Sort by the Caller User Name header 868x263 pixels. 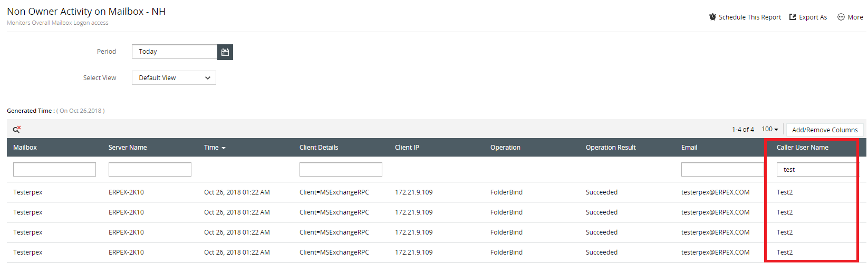tap(802, 148)
